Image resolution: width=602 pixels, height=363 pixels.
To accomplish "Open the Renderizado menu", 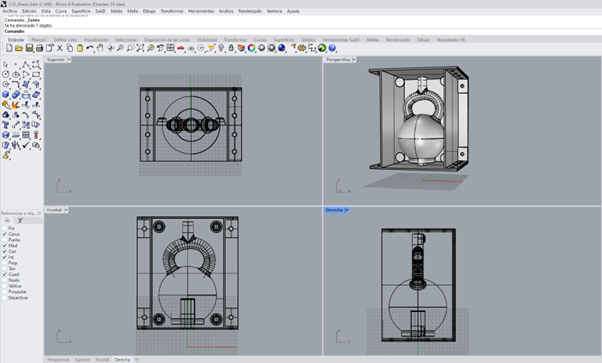I will point(250,11).
